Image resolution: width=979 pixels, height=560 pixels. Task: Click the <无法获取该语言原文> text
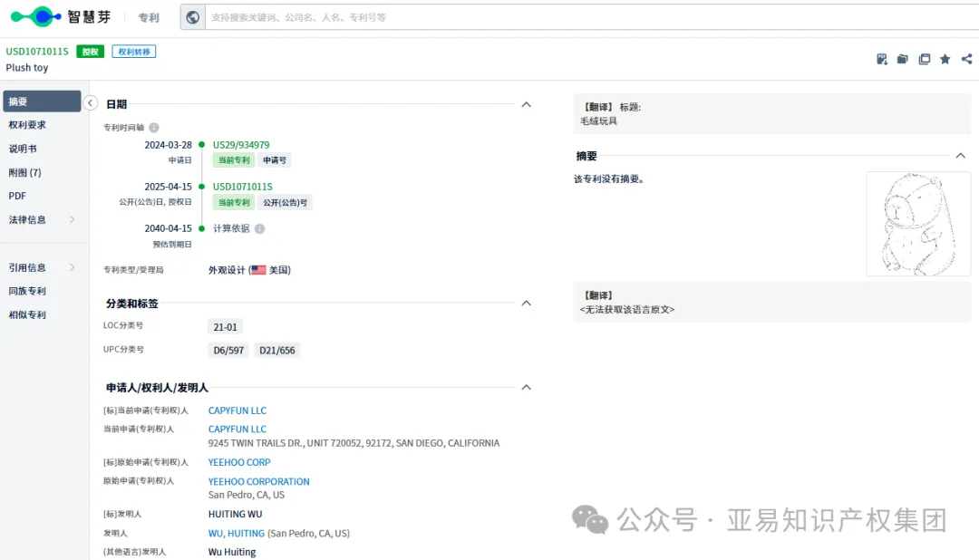tap(627, 310)
